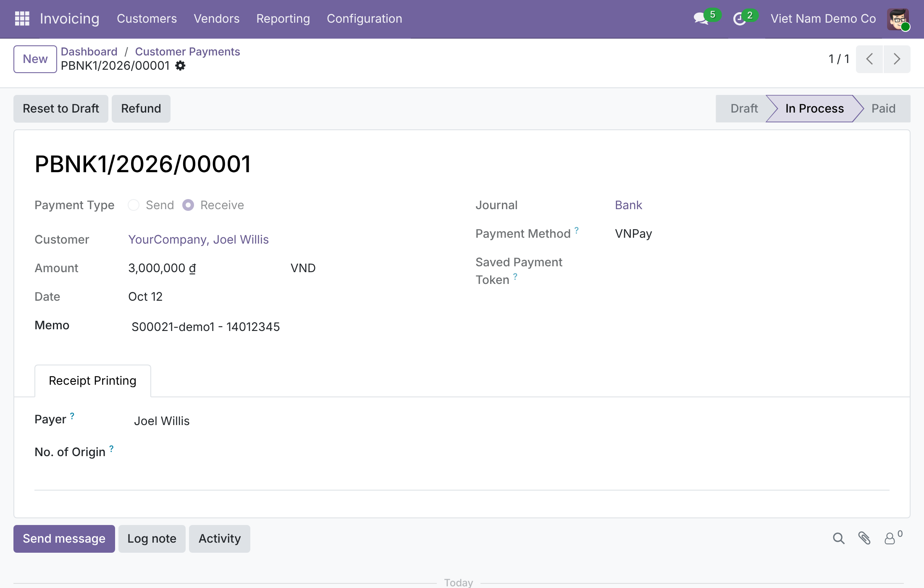Open the Customer Payments breadcrumb link
Screen dimensions: 924x588
point(187,51)
